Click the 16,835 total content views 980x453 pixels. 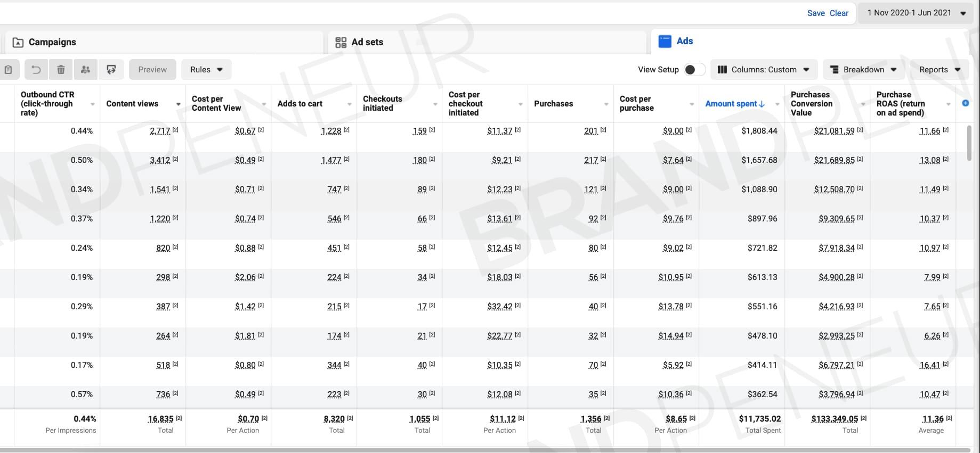[x=161, y=419]
